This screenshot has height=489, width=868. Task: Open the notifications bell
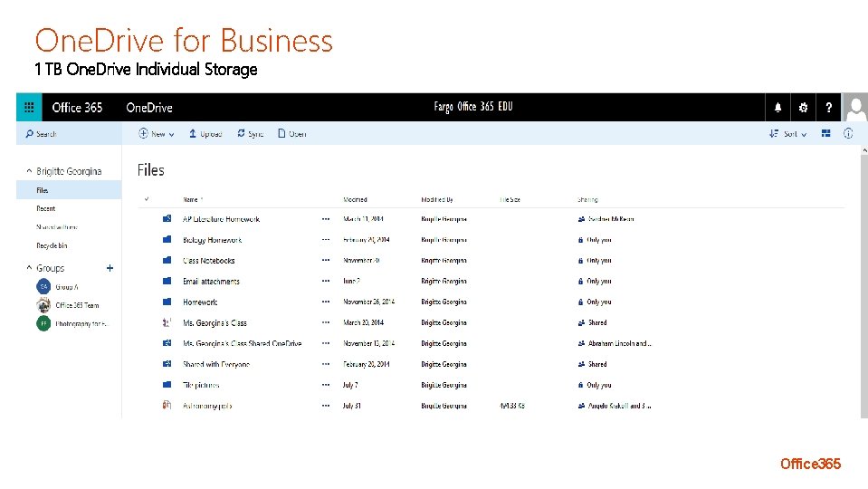pyautogui.click(x=777, y=108)
